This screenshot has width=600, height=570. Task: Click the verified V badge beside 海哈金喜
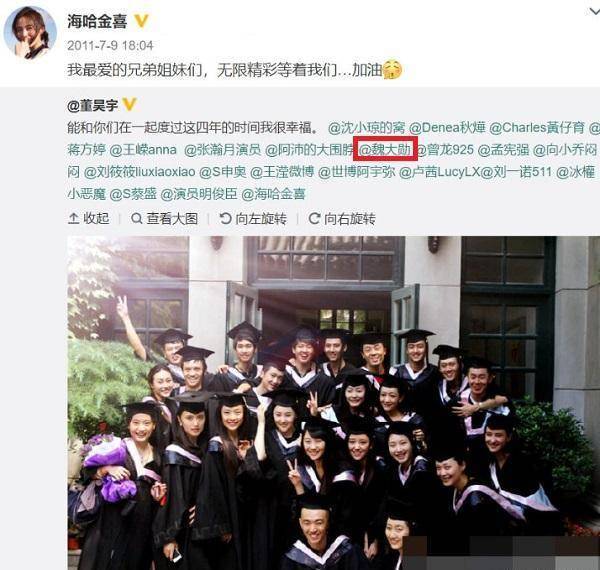(141, 21)
